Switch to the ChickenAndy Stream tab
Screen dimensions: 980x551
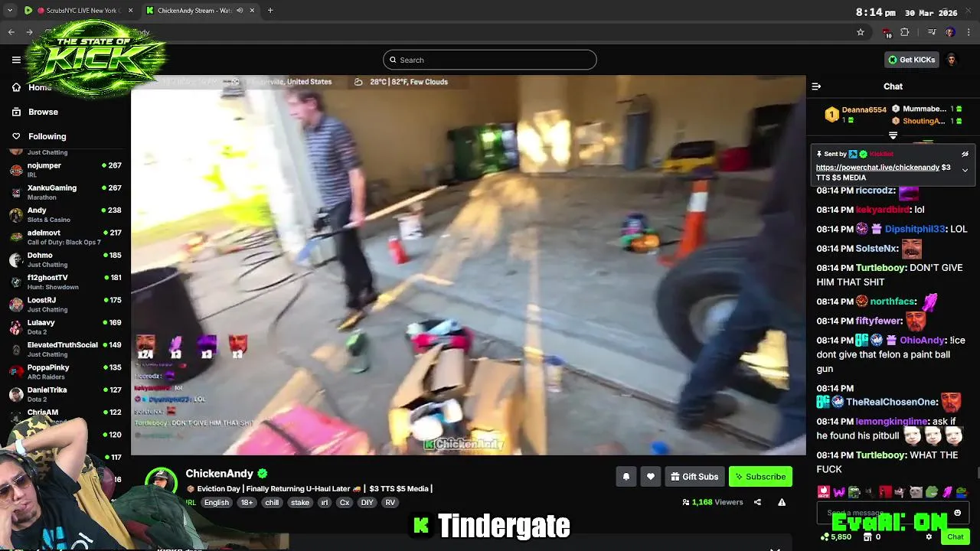[199, 11]
